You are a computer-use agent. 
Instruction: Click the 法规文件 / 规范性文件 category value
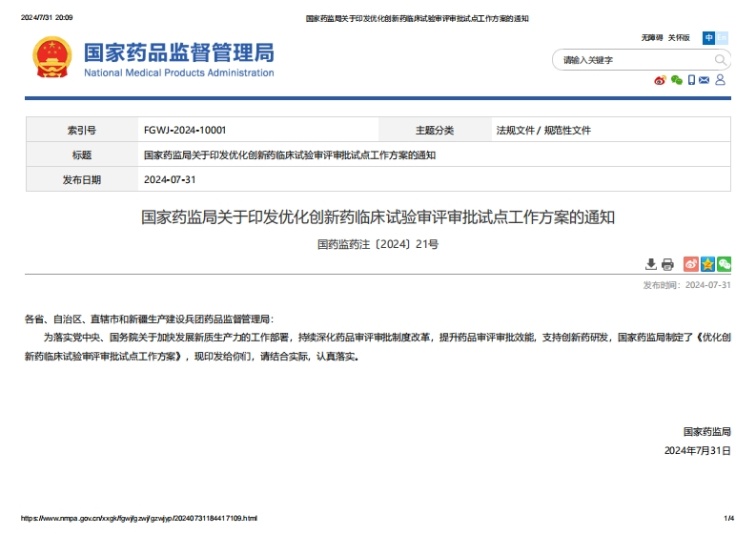(x=543, y=130)
